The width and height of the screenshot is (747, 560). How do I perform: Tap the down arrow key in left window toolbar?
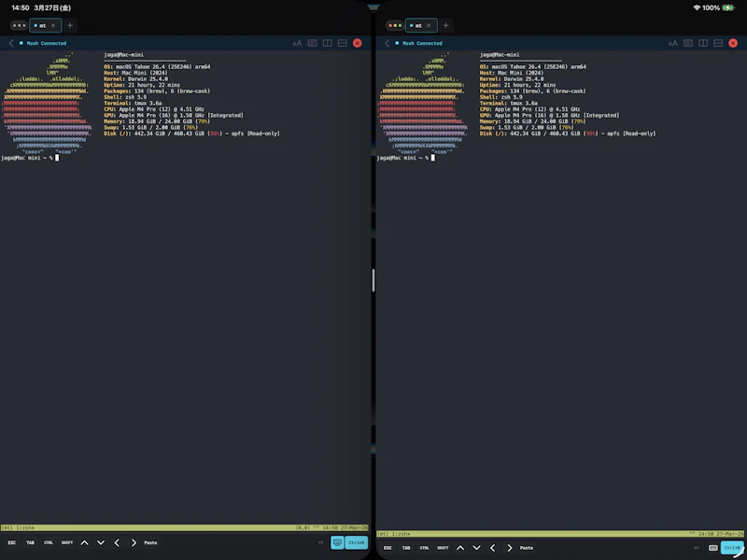[x=101, y=543]
